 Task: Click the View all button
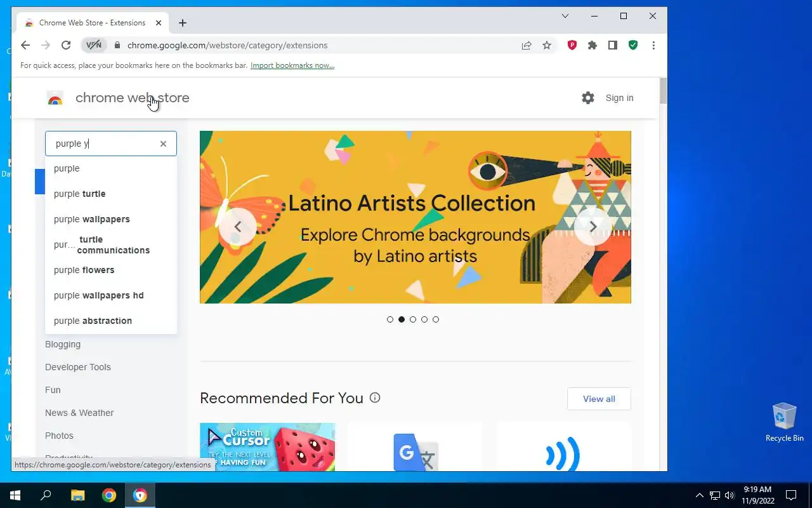pos(599,399)
